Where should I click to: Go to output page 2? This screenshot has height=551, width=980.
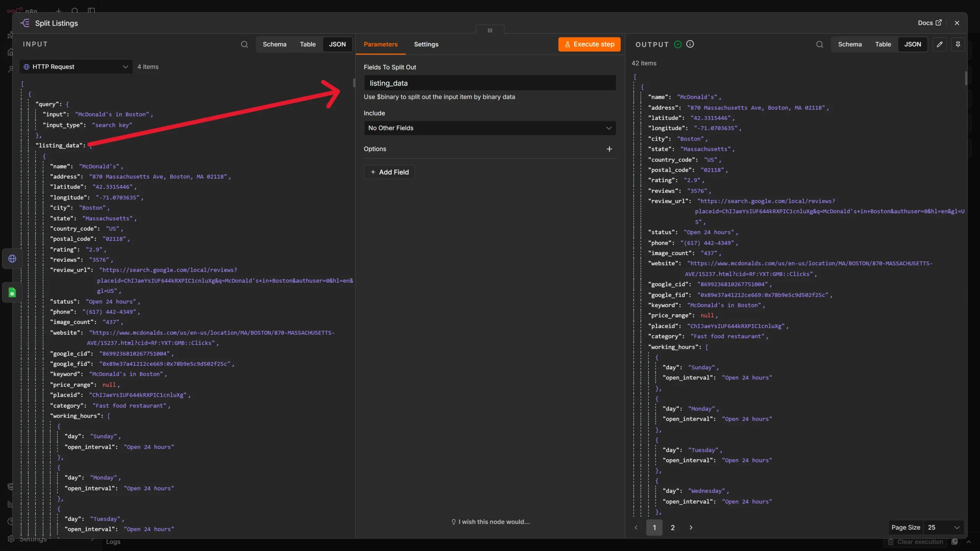673,527
